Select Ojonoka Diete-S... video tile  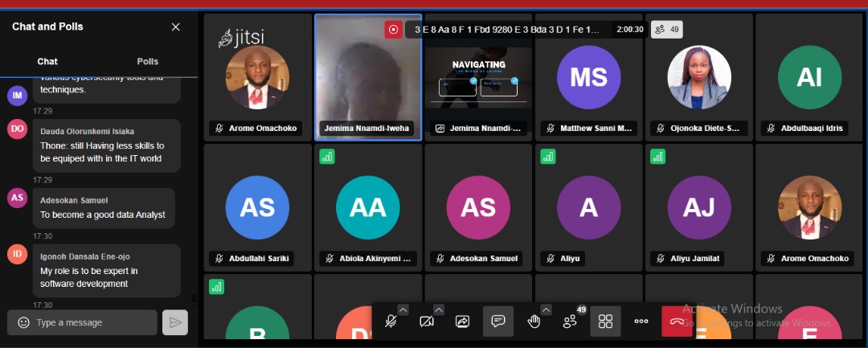(699, 77)
